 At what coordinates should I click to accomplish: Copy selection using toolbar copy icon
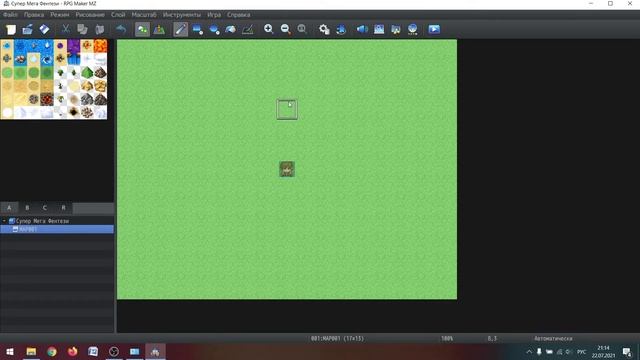tap(82, 29)
